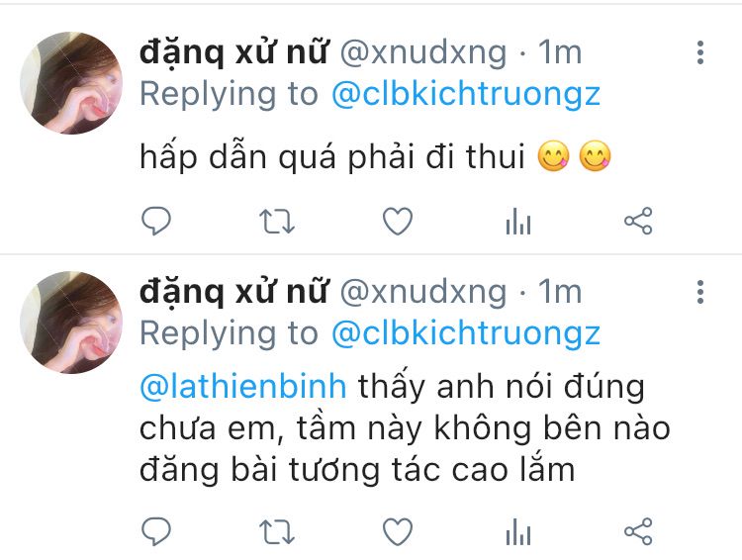View analytics for the second tweet
The image size is (742, 560).
tap(518, 531)
